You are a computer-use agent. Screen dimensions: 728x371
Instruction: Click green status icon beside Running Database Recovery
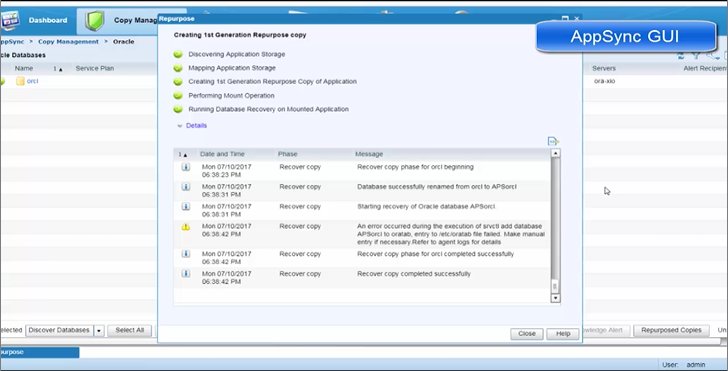(178, 110)
